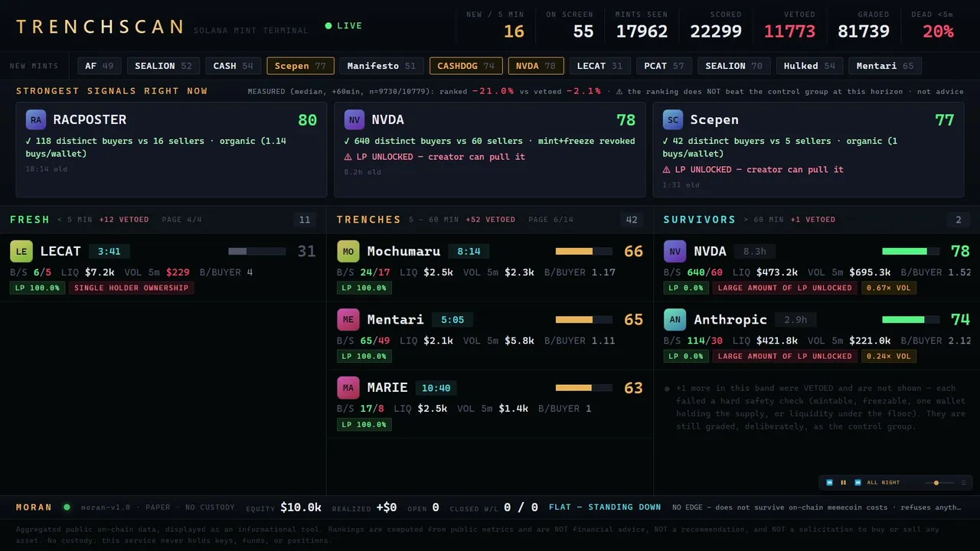Click Mochumaru's 8:14 age timer
This screenshot has width=980, height=551.
coord(469,251)
